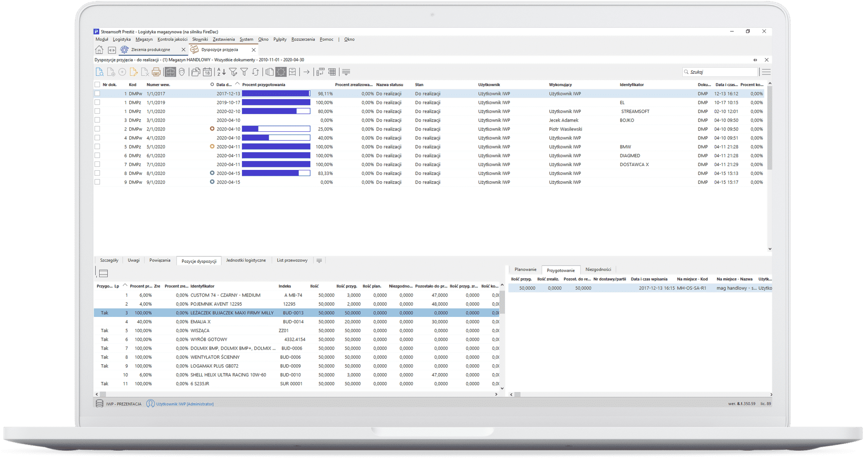
Task: Select the print documents icon
Action: point(157,72)
